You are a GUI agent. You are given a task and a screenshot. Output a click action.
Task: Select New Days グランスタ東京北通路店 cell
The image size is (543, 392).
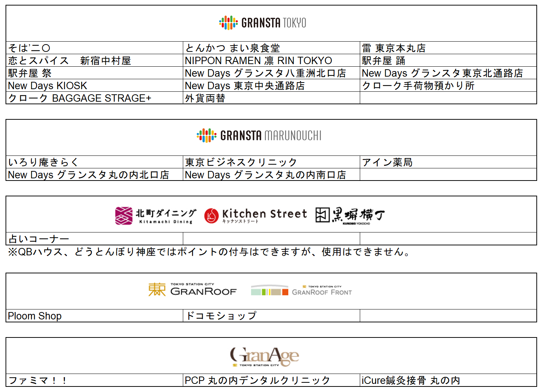coord(448,73)
